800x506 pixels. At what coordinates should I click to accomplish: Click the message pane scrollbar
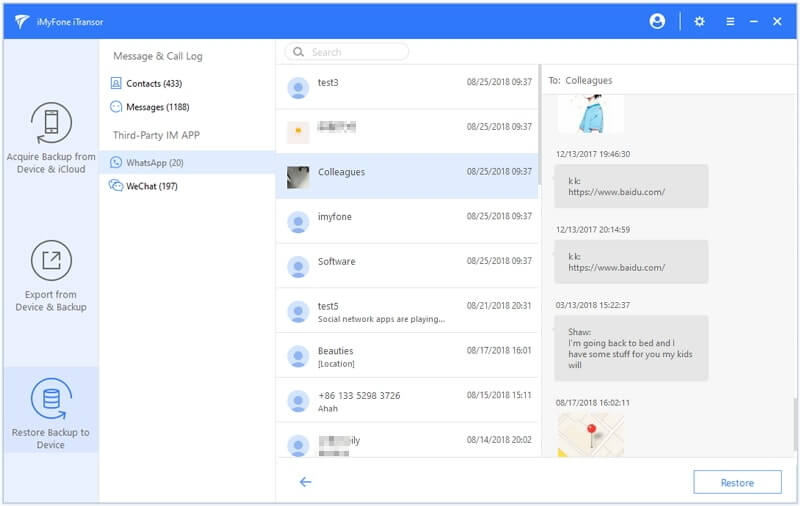(794, 424)
